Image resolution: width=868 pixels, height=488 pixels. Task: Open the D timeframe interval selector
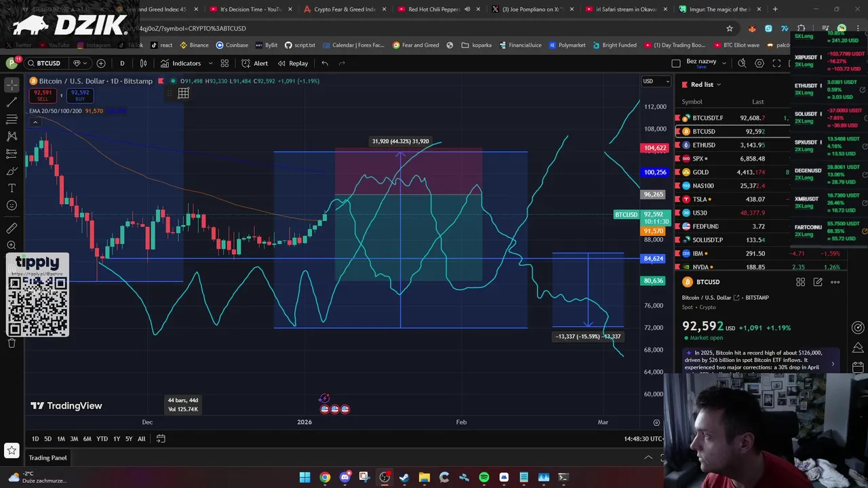coord(122,63)
